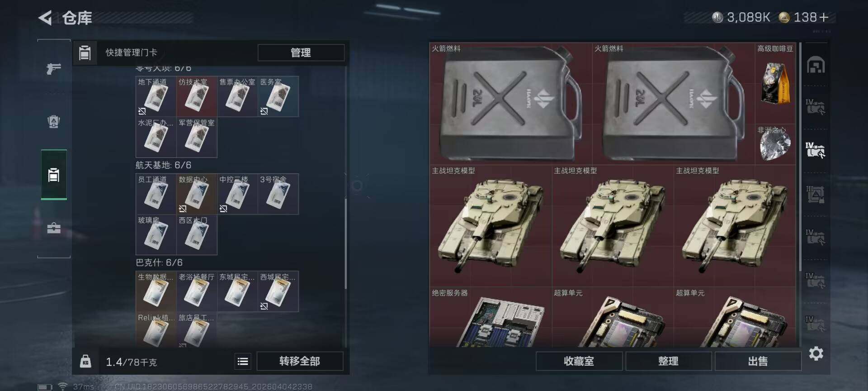Select the keycard category sidebar icon
This screenshot has height=391, width=868.
(54, 175)
